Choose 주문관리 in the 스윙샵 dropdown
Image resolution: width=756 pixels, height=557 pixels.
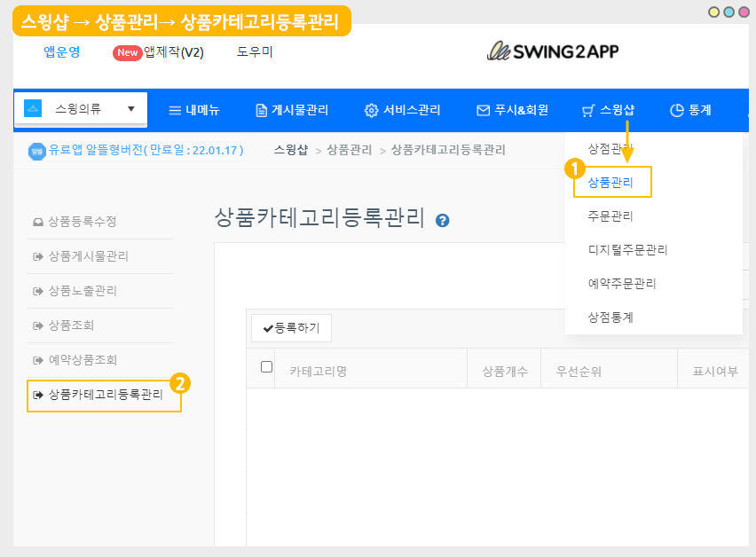(610, 216)
